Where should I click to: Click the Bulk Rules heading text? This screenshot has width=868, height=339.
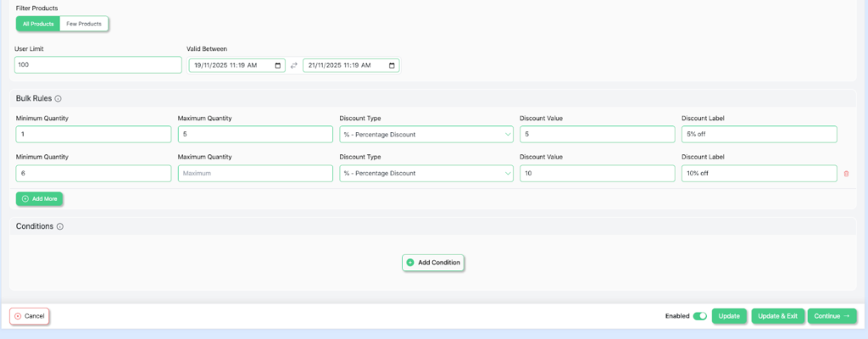pos(34,98)
